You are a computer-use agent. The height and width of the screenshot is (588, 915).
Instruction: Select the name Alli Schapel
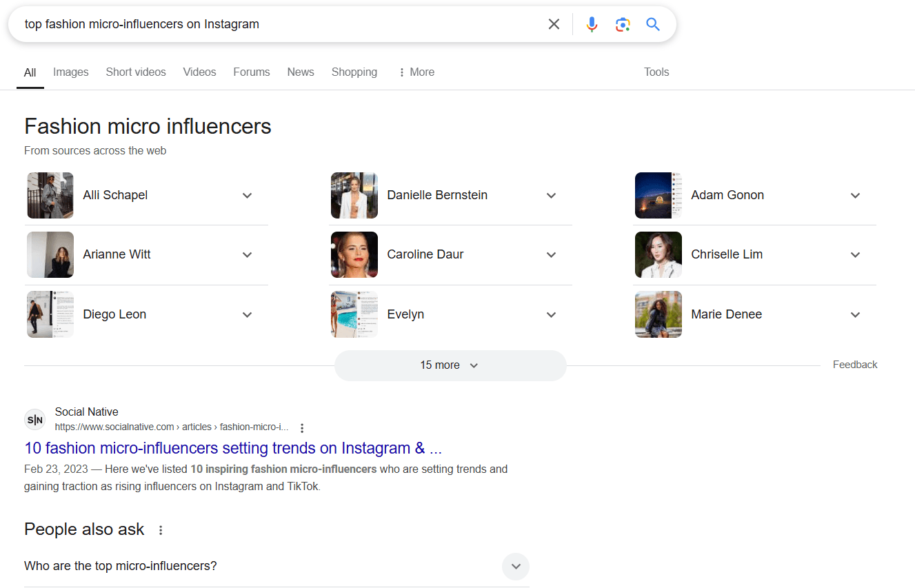[x=115, y=195]
